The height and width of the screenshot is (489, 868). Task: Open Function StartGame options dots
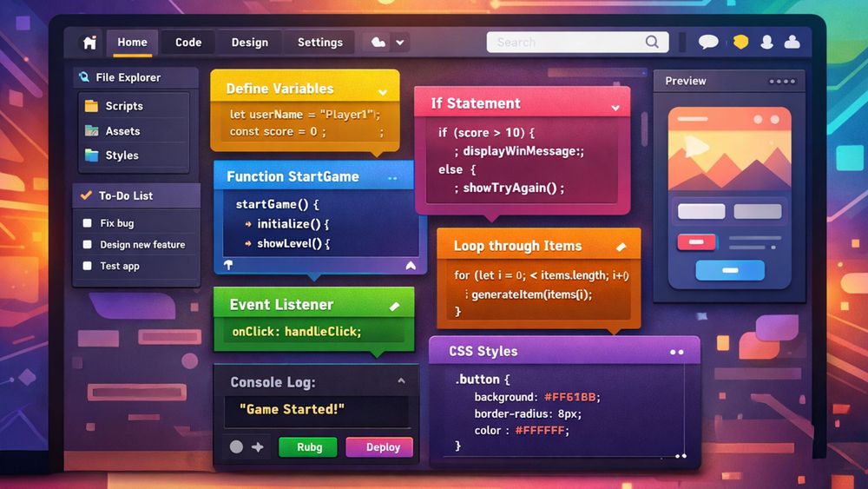click(392, 178)
